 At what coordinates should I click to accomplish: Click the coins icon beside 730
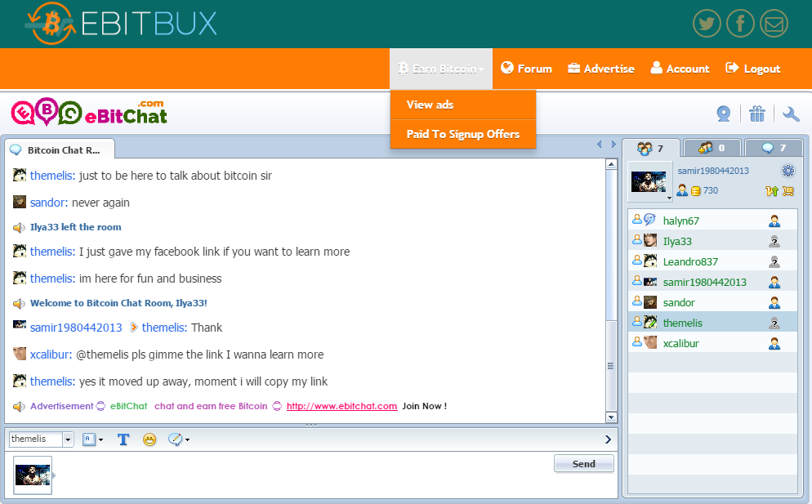point(695,190)
